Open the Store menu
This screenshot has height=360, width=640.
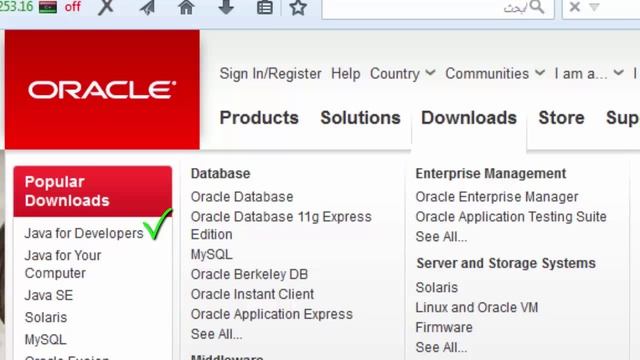click(561, 118)
